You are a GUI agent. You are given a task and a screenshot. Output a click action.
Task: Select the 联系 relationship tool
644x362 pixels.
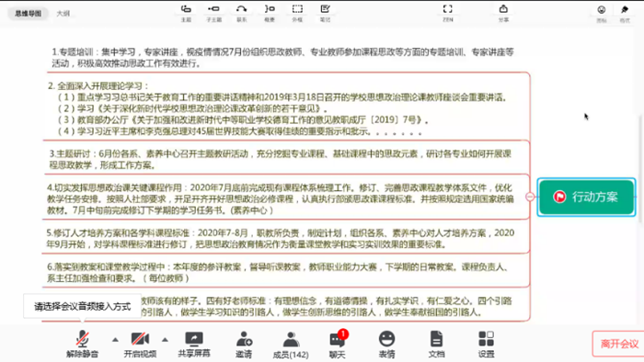[x=241, y=13]
